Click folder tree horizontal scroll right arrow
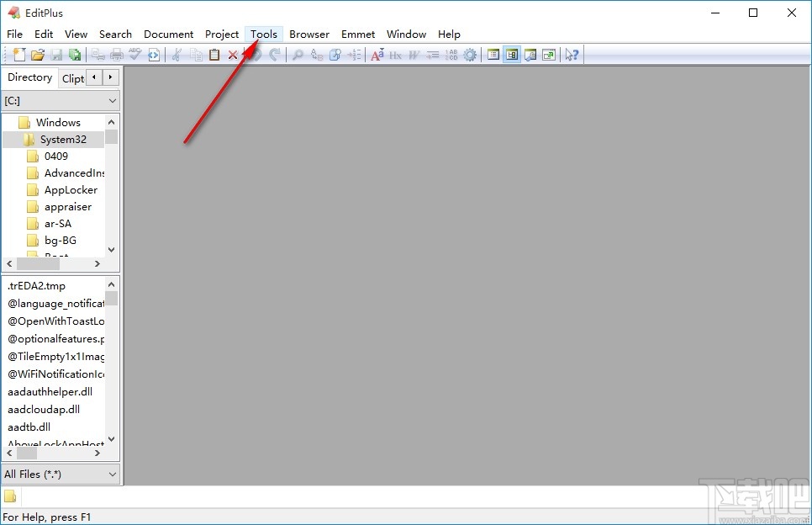Viewport: 812px width, 525px height. (x=98, y=264)
